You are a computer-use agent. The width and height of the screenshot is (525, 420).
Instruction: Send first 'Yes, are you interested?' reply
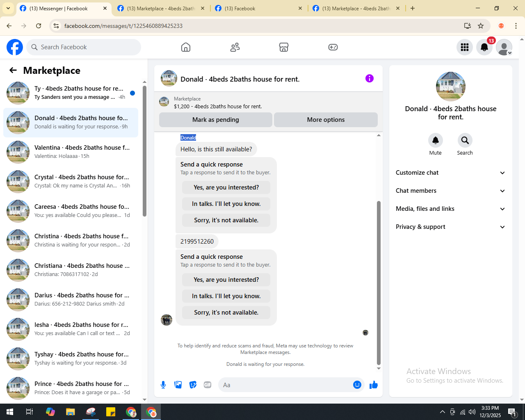tap(226, 187)
